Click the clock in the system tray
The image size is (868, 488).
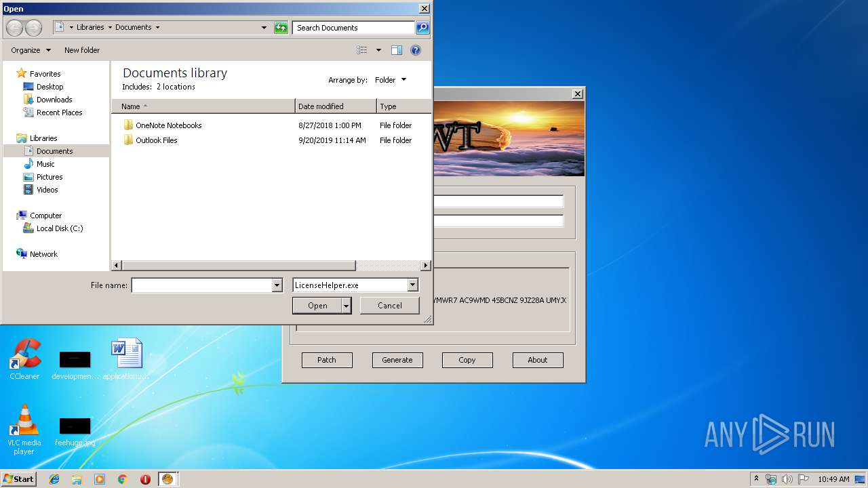(x=833, y=479)
